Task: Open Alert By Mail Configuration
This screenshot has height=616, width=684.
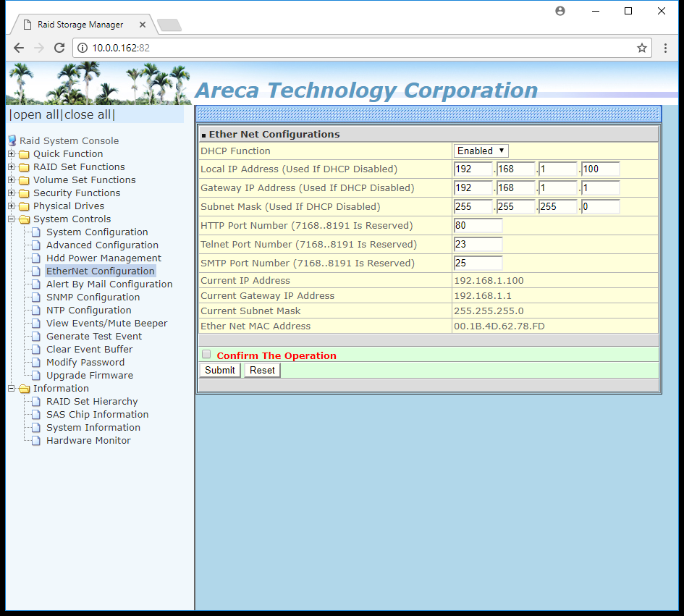Action: pyautogui.click(x=109, y=284)
